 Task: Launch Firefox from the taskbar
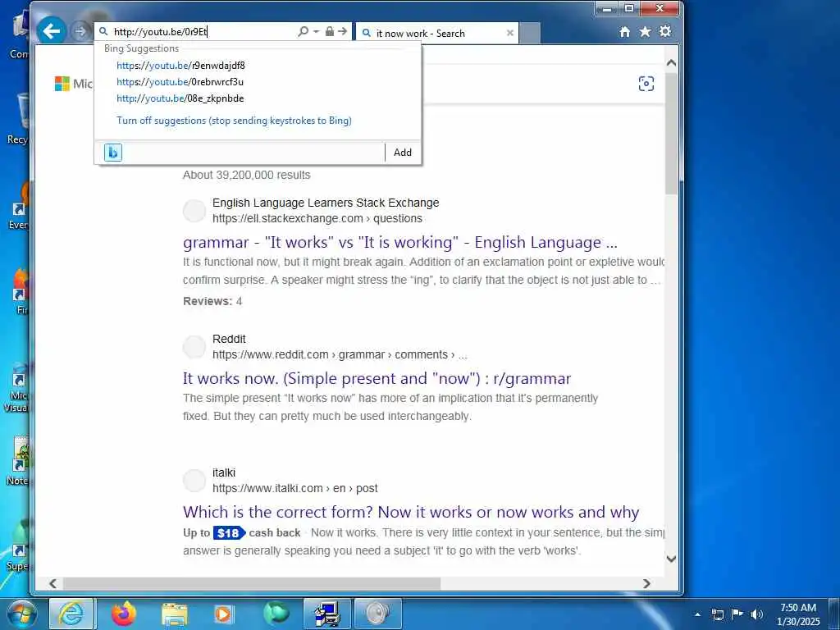click(124, 614)
